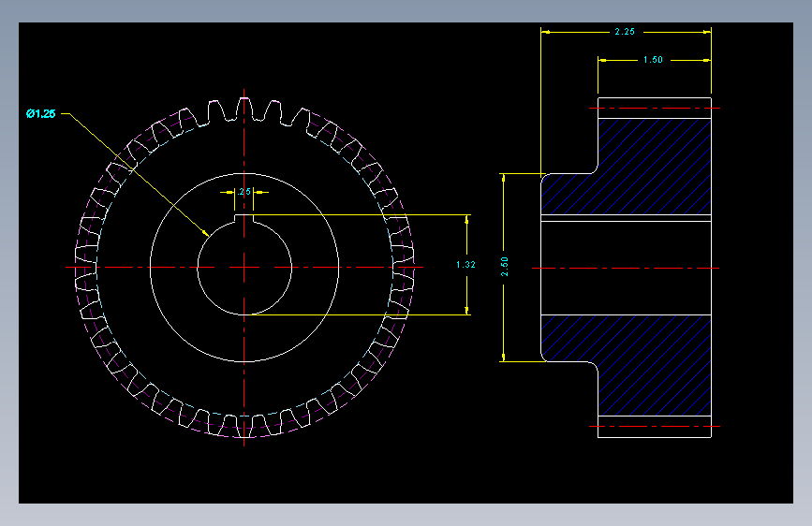This screenshot has height=526, width=812.
Task: Click the gear center crosshair point
Action: pyautogui.click(x=244, y=268)
